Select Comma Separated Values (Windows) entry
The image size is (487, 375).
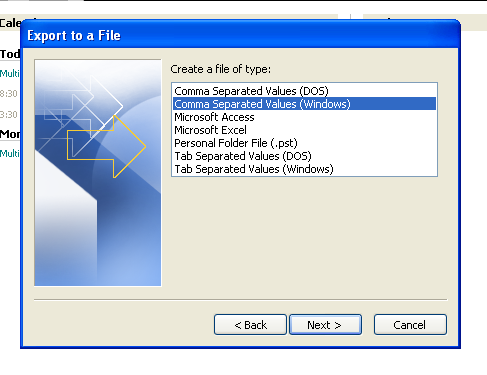(x=304, y=104)
